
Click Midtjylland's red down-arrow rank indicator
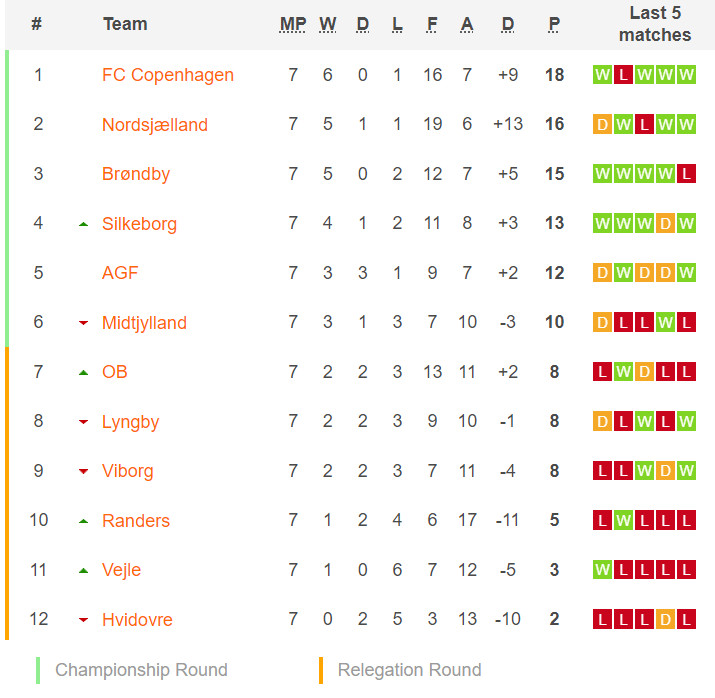[x=83, y=323]
